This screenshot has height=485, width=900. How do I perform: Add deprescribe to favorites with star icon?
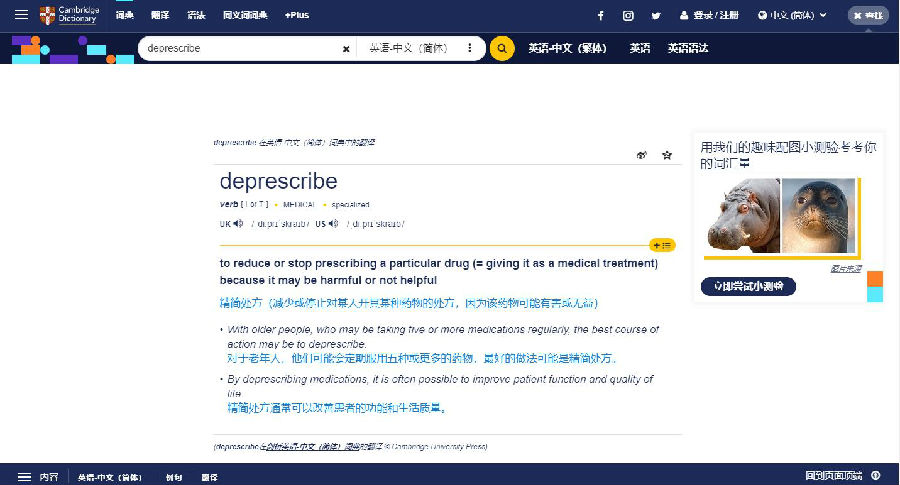click(667, 155)
